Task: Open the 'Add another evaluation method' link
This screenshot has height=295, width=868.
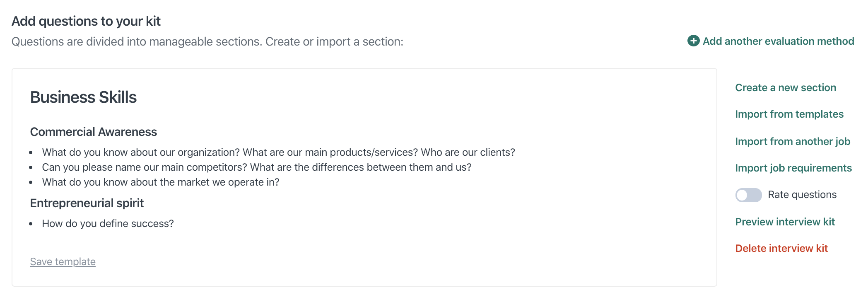Action: [778, 41]
